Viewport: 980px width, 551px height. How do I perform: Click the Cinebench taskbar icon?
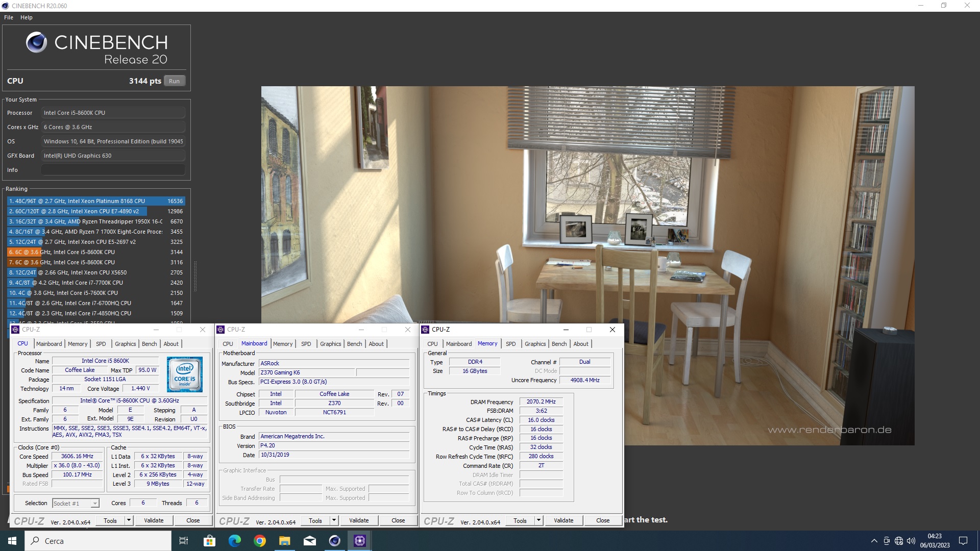click(334, 541)
